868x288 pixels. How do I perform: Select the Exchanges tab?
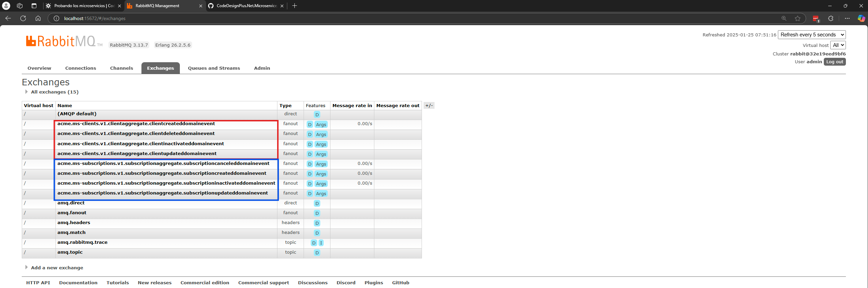(x=160, y=68)
